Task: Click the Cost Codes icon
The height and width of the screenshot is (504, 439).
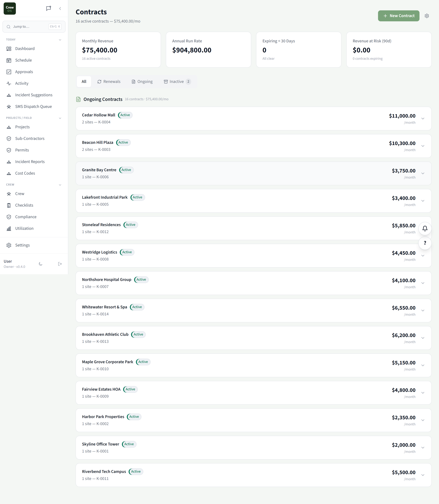Action: coord(9,173)
